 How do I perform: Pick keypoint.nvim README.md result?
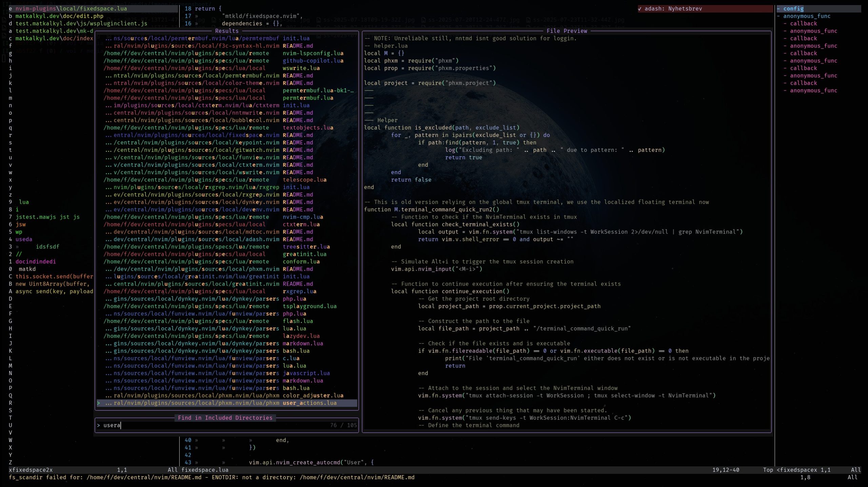[x=226, y=143]
